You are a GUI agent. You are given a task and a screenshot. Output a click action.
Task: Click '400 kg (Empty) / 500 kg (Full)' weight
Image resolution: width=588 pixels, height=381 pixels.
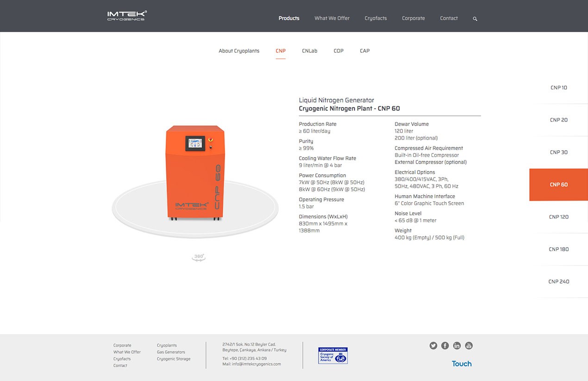click(x=429, y=238)
